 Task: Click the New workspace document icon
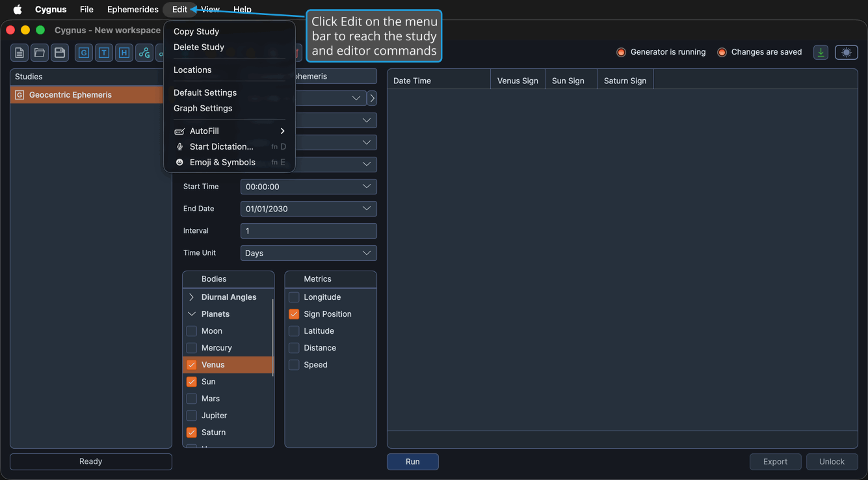[x=20, y=53]
